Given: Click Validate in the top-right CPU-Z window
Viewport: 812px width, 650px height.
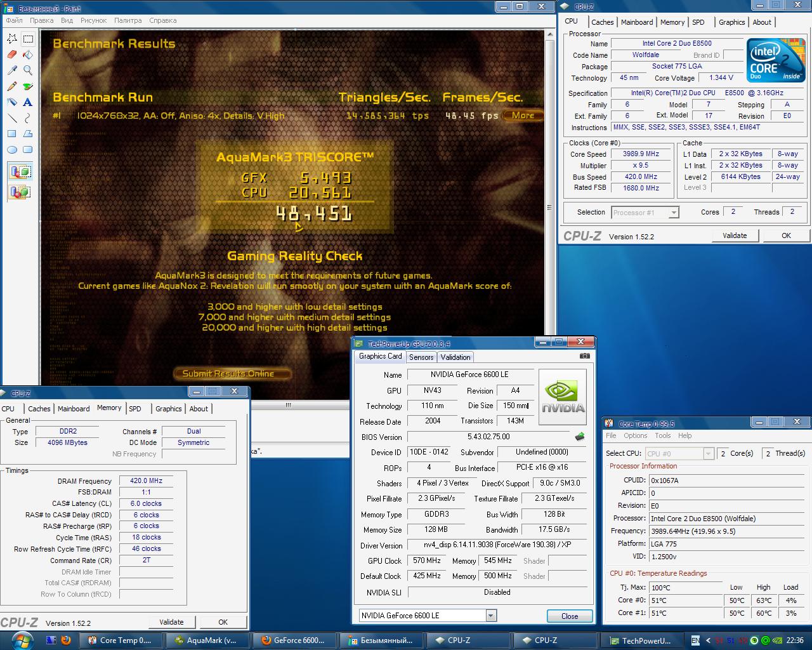Looking at the screenshot, I should [735, 235].
